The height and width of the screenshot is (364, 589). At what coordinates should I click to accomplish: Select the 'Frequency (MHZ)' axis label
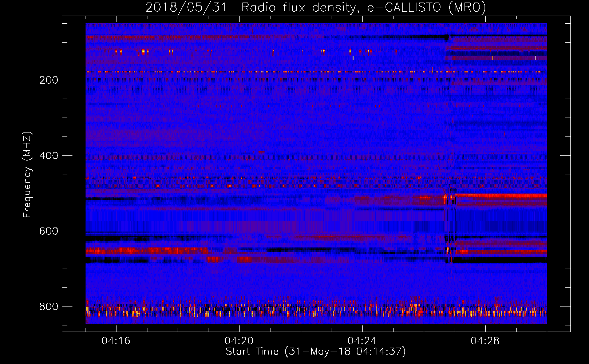click(x=27, y=174)
